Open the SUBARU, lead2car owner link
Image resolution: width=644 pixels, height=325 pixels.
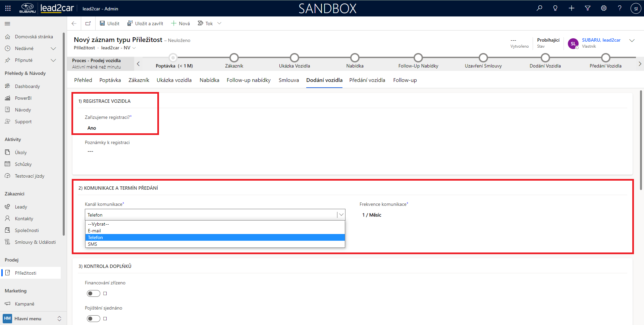(601, 40)
